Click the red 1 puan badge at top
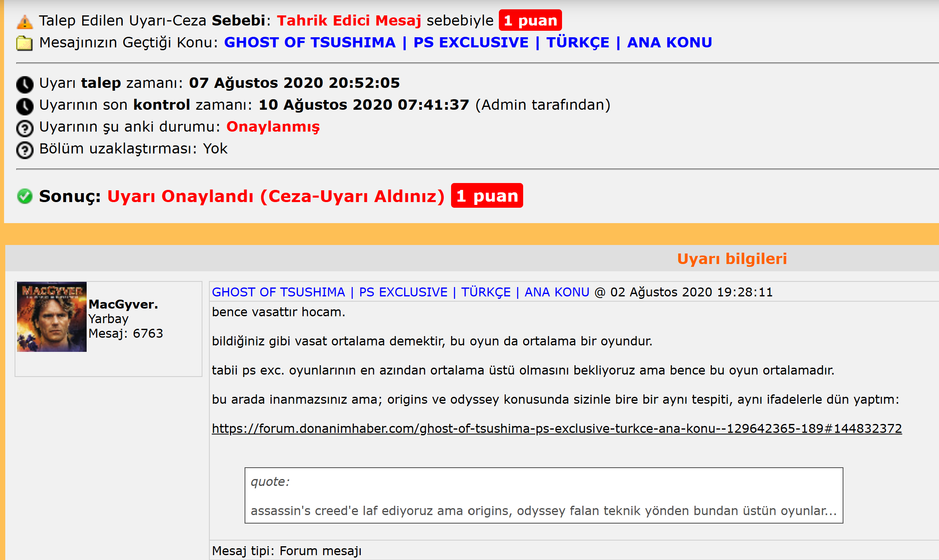 (x=530, y=20)
